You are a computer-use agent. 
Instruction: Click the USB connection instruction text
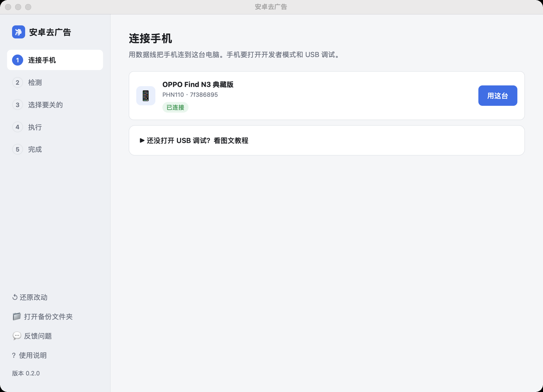coord(235,55)
